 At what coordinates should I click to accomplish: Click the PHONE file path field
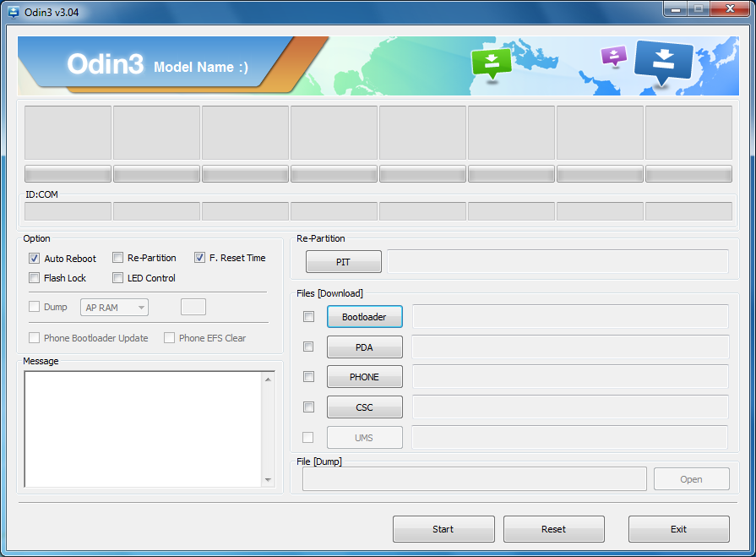[570, 377]
